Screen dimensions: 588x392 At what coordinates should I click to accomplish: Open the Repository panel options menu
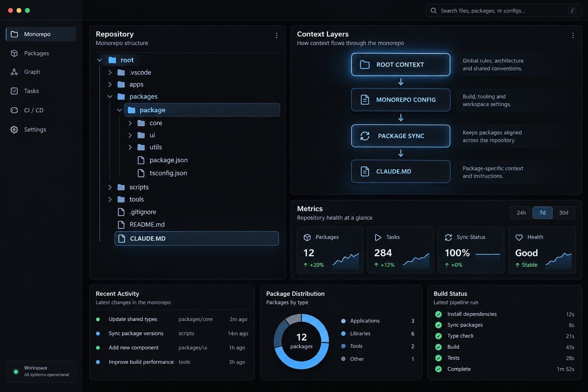coord(276,36)
